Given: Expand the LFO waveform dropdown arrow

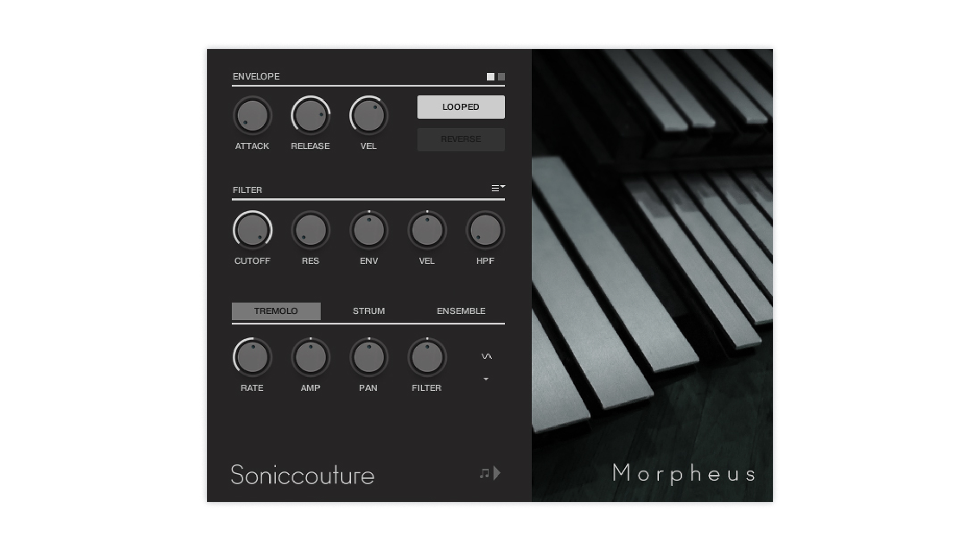Looking at the screenshot, I should click(x=486, y=379).
